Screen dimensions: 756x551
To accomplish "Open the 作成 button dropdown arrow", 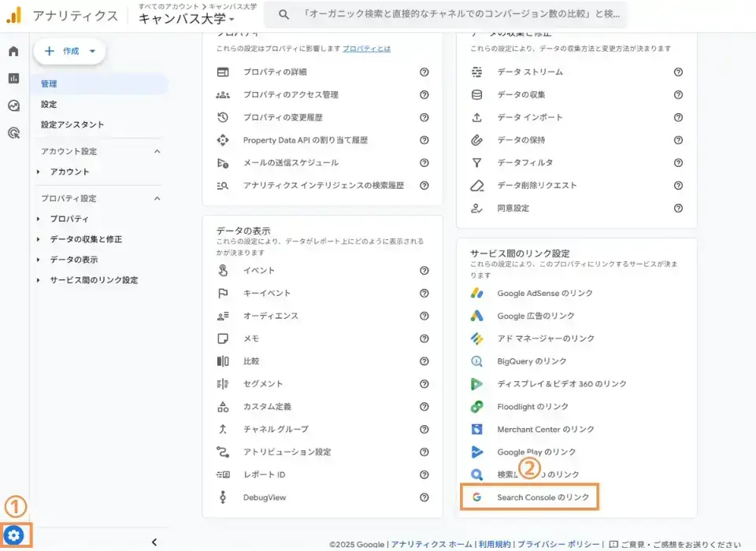I will 91,50.
